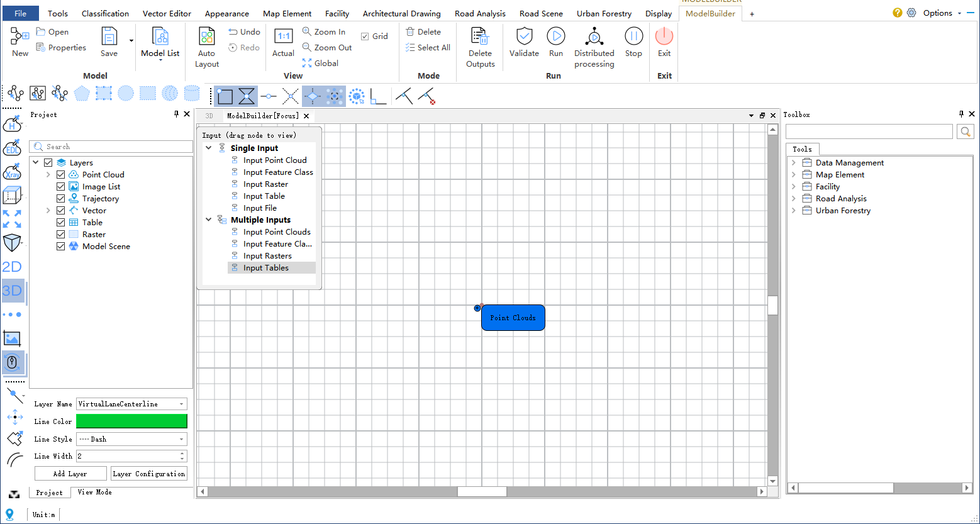
Task: Switch to 2D view in sidebar
Action: click(x=12, y=267)
